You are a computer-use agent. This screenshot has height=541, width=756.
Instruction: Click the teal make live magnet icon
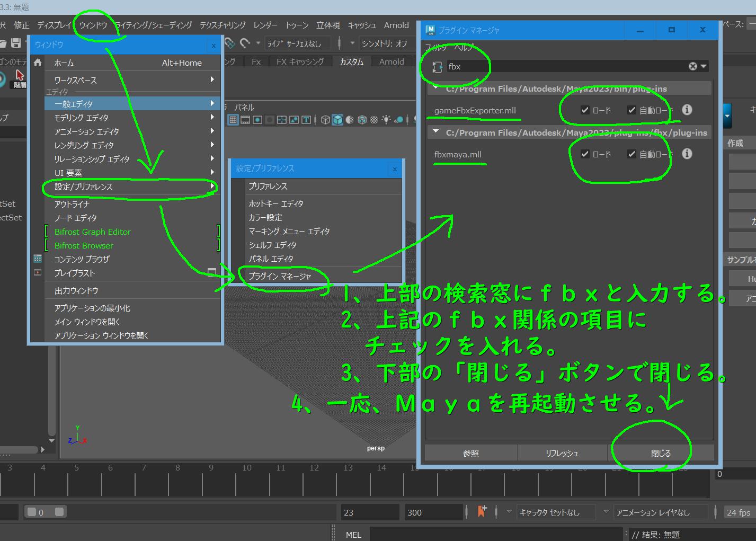pos(230,43)
